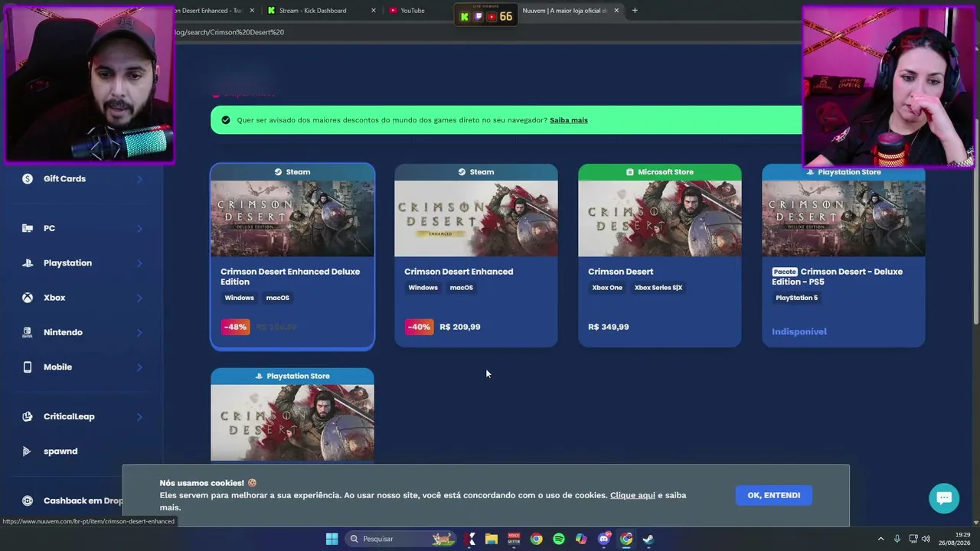Open File Explorer from the taskbar
The height and width of the screenshot is (551, 980).
tap(492, 539)
